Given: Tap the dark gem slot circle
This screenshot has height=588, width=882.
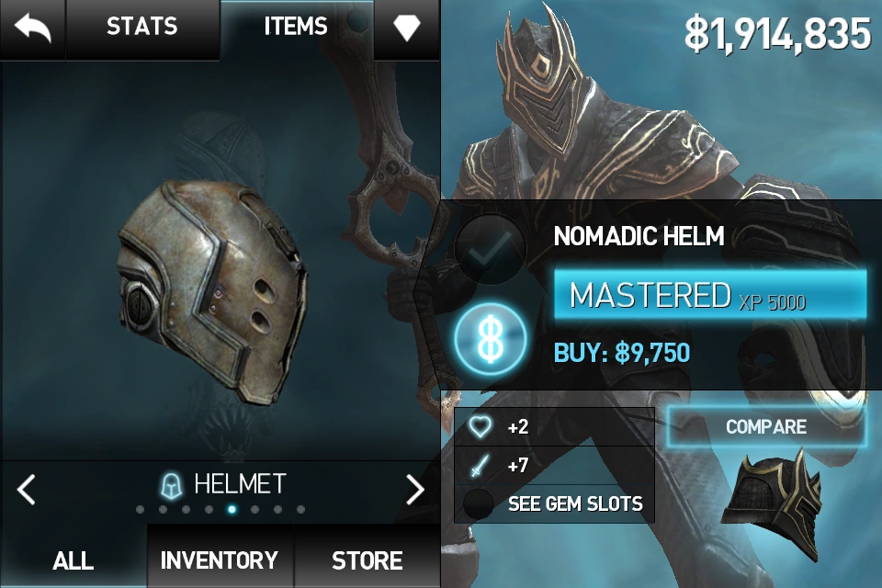Looking at the screenshot, I should (x=478, y=503).
